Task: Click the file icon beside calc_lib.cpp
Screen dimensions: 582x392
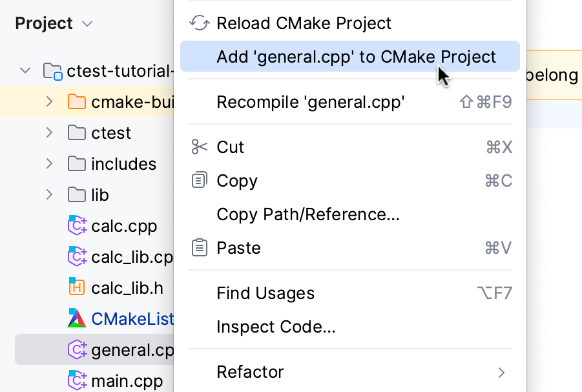Action: [x=77, y=256]
